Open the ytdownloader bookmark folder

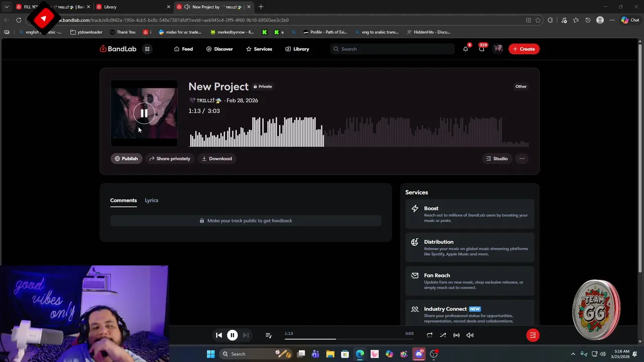click(x=87, y=32)
